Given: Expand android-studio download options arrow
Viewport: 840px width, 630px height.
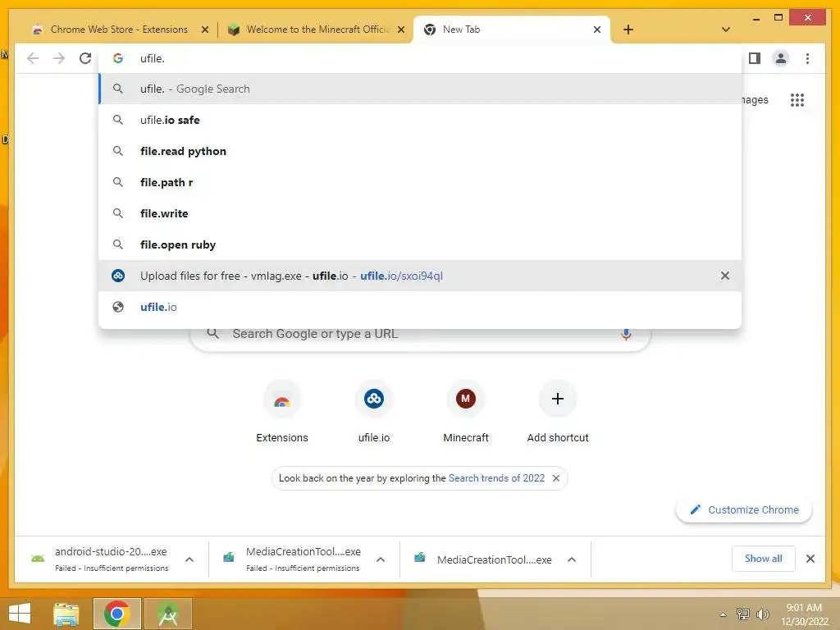Looking at the screenshot, I should click(x=189, y=559).
